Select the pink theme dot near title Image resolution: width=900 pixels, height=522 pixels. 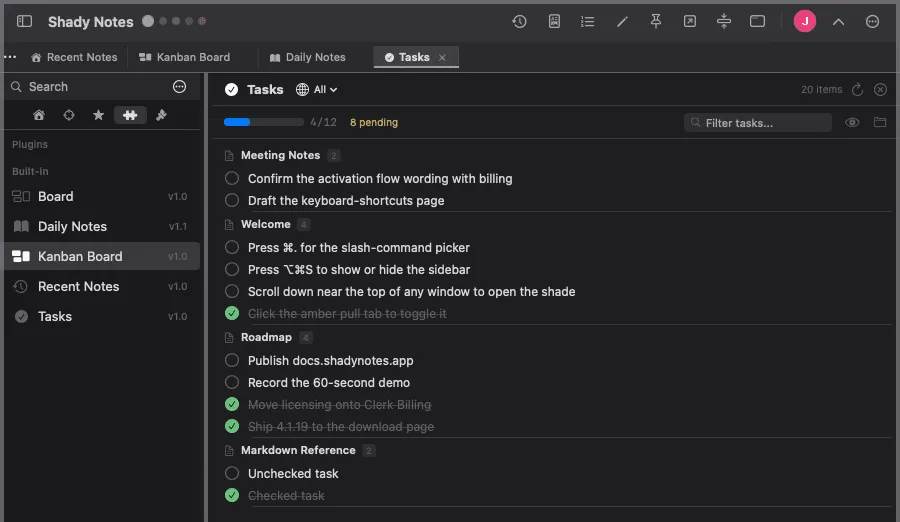click(x=202, y=21)
